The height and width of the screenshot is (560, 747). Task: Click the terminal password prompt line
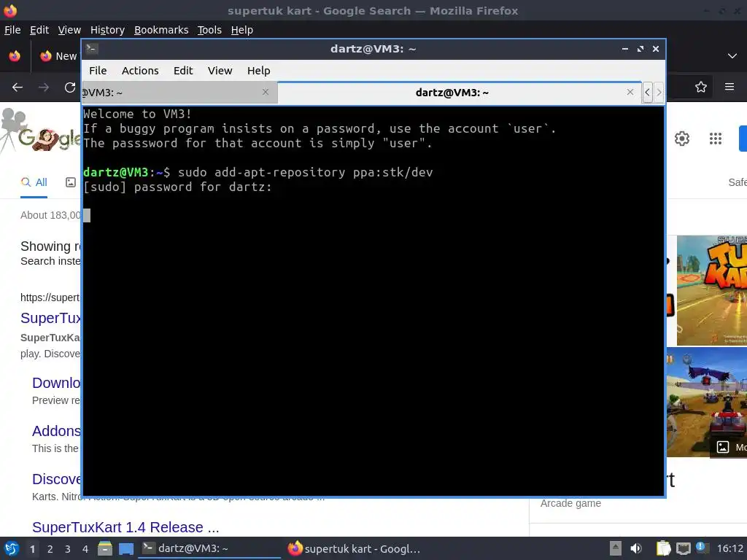pos(178,187)
